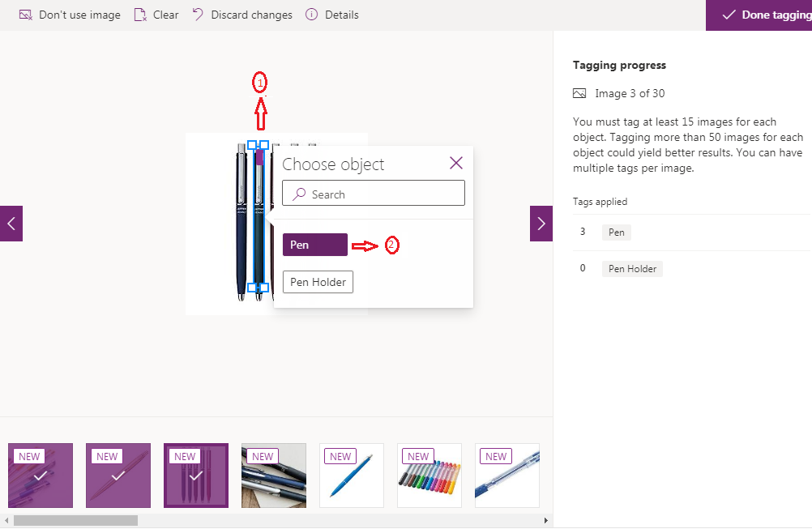Image resolution: width=812 pixels, height=529 pixels.
Task: Click the bottom-right handle of blue bounding box
Action: (263, 288)
